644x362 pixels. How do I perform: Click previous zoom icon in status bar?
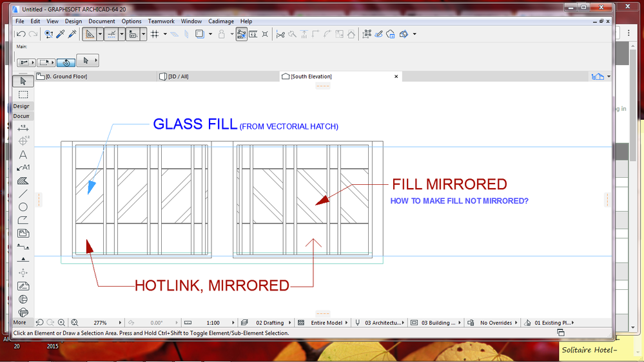click(39, 323)
